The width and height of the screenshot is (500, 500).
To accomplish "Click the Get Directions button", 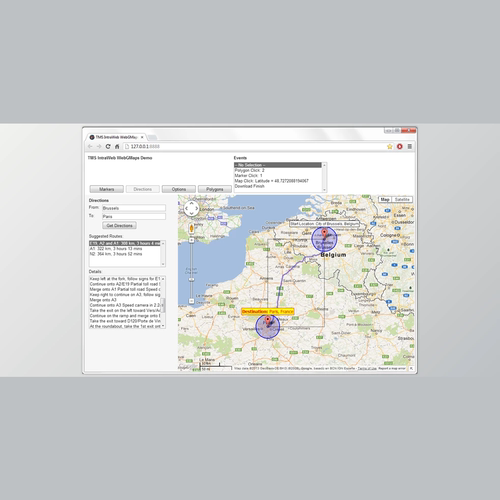I will click(x=119, y=226).
